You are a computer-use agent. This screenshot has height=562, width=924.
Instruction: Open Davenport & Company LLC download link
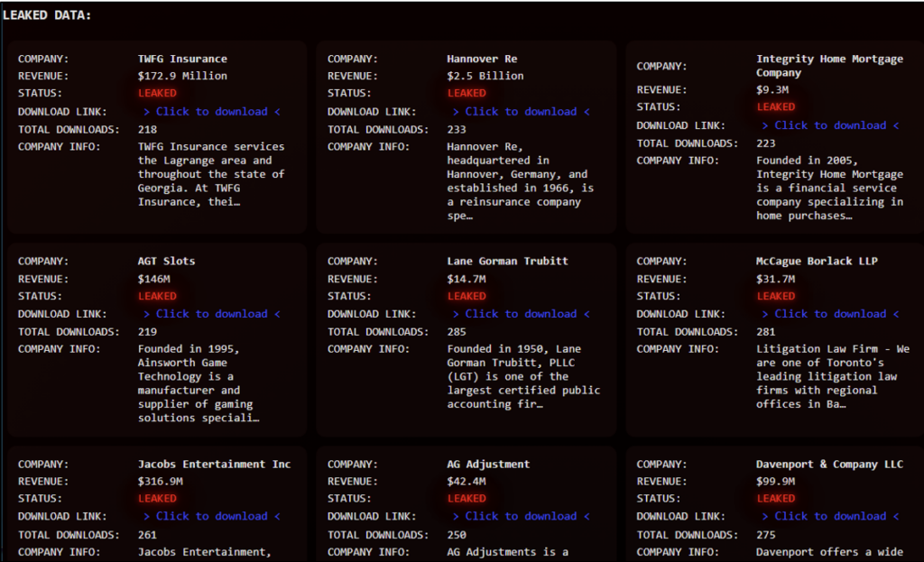830,516
